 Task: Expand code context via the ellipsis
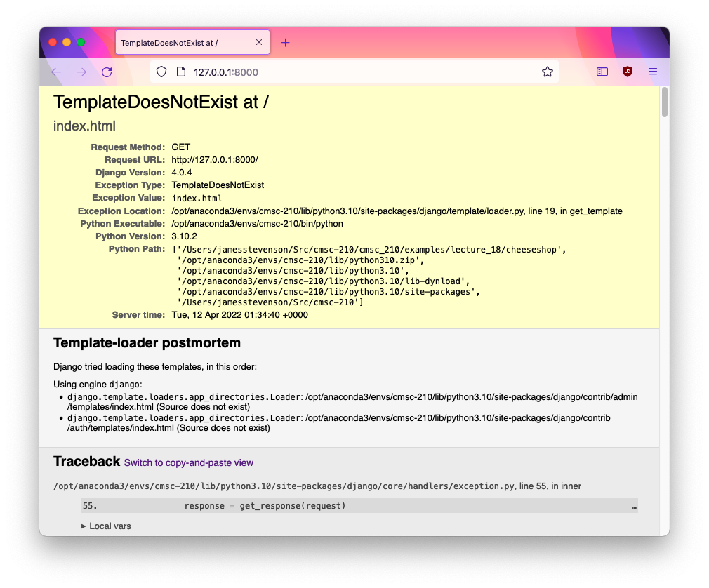[x=634, y=506]
